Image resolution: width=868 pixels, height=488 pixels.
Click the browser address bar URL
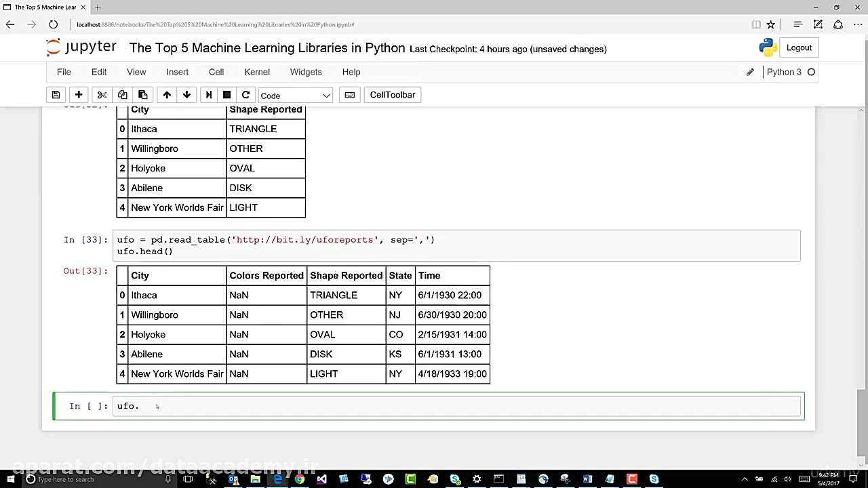click(x=216, y=24)
